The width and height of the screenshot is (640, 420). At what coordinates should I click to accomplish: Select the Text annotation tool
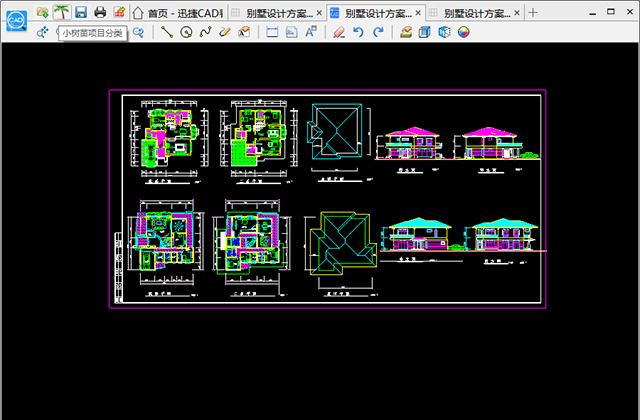pos(311,32)
